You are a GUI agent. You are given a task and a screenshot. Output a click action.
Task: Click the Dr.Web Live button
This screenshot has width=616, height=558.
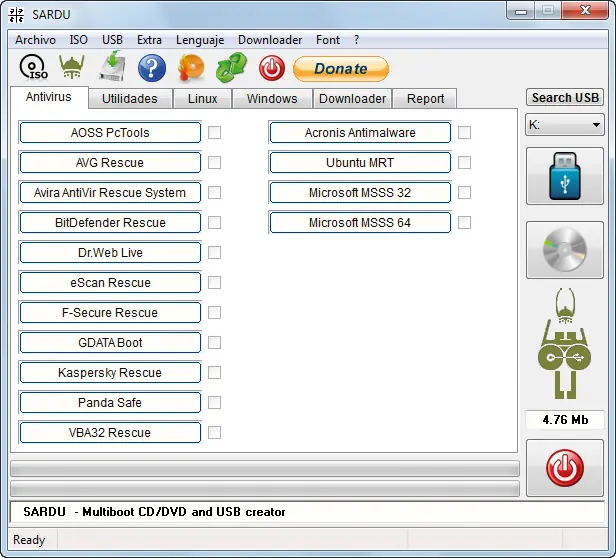(110, 252)
